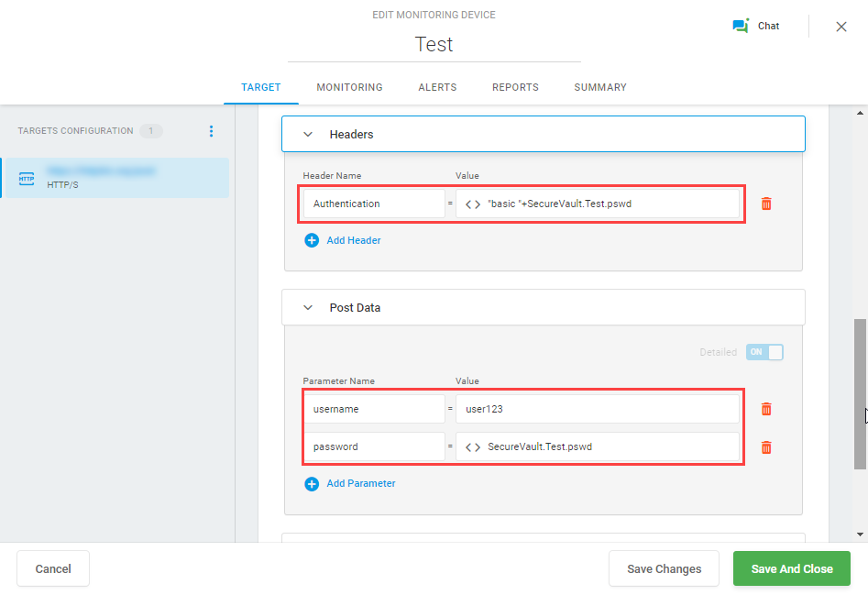Open the Alerts tab
The width and height of the screenshot is (868, 595).
coord(437,87)
